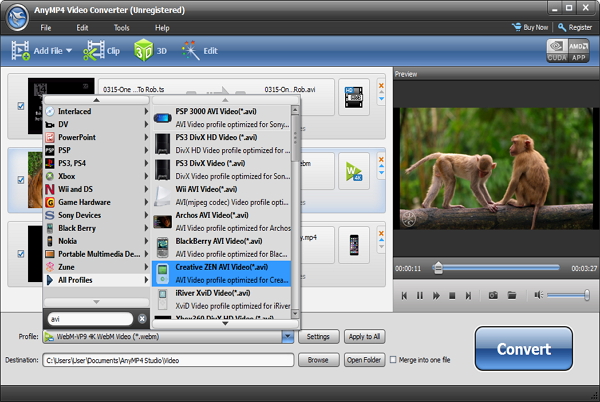Image resolution: width=600 pixels, height=402 pixels.
Task: Mute the preview with the speaker icon
Action: (539, 295)
